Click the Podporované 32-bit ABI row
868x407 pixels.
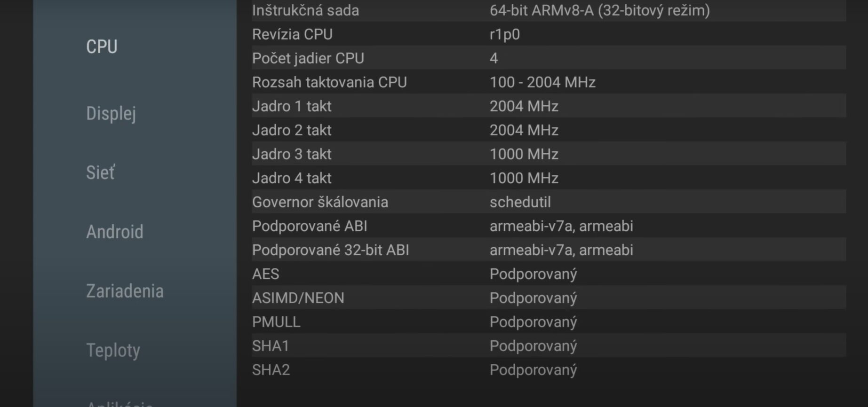549,250
